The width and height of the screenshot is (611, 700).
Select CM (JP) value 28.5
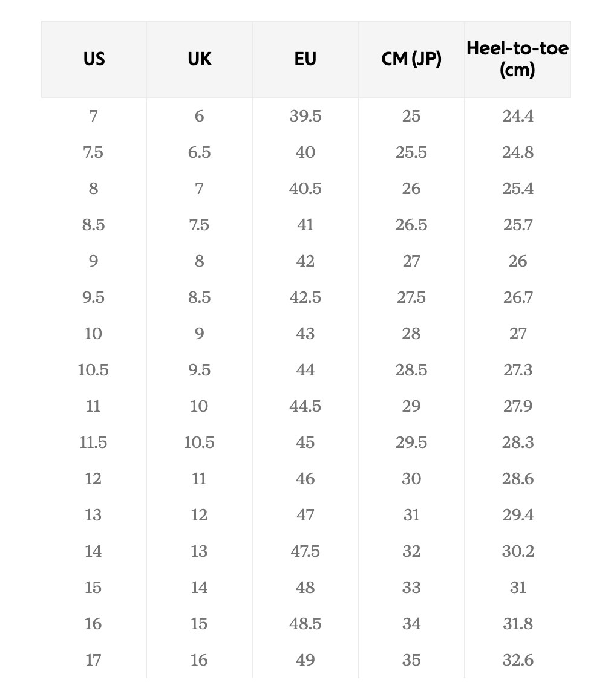coord(411,370)
